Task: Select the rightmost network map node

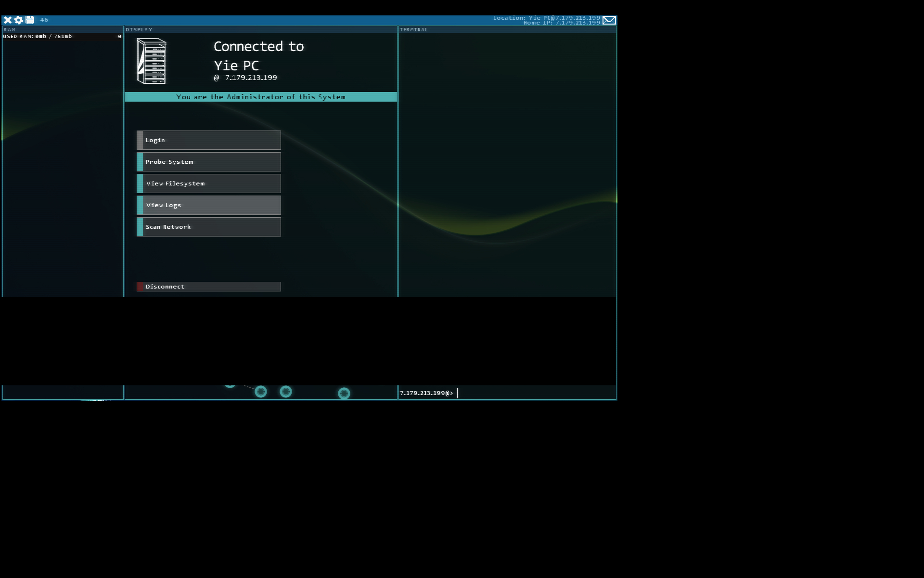Action: 344,394
